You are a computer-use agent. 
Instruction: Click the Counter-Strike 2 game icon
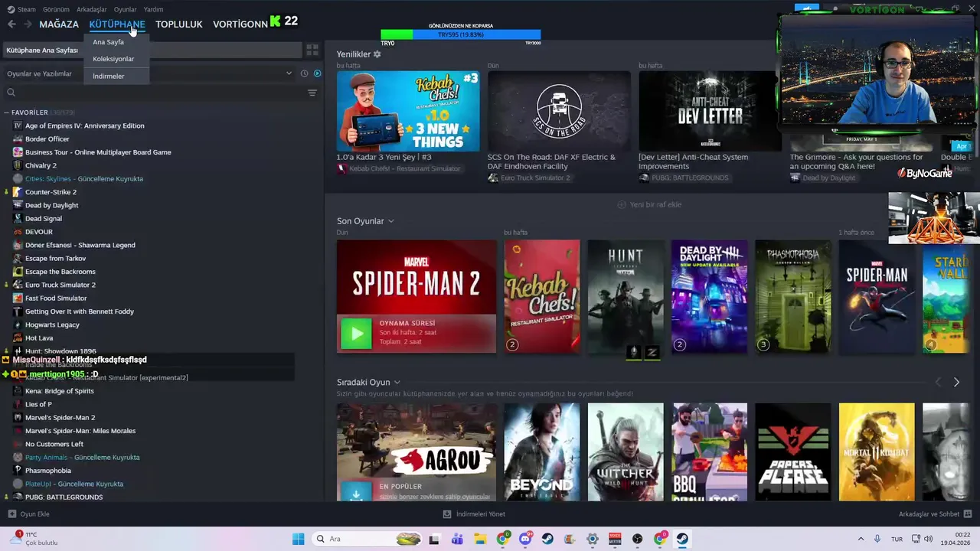click(18, 192)
